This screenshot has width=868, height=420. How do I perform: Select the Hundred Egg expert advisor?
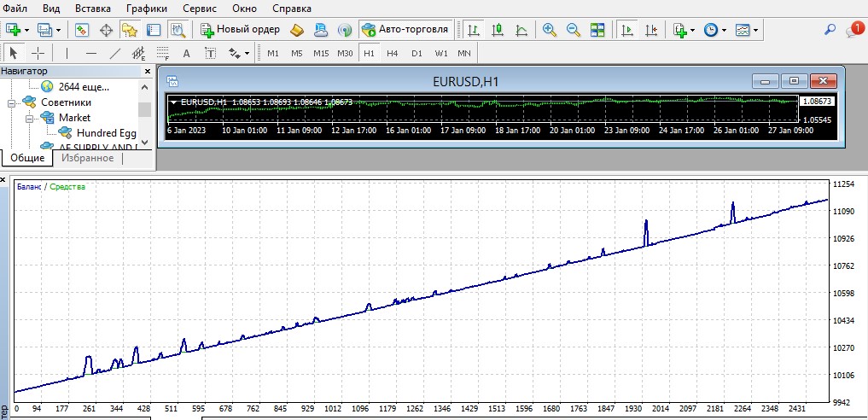click(x=107, y=133)
